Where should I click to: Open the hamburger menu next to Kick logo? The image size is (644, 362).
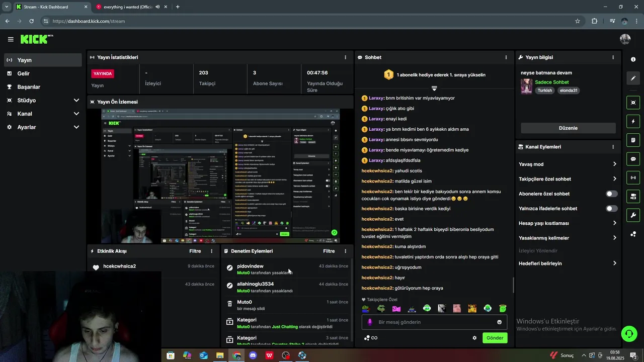(11, 39)
